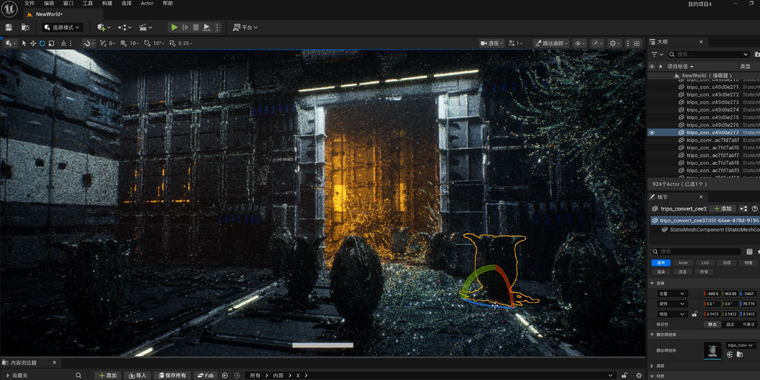Click the Stop simulation square button
The height and width of the screenshot is (380, 760).
tap(196, 28)
